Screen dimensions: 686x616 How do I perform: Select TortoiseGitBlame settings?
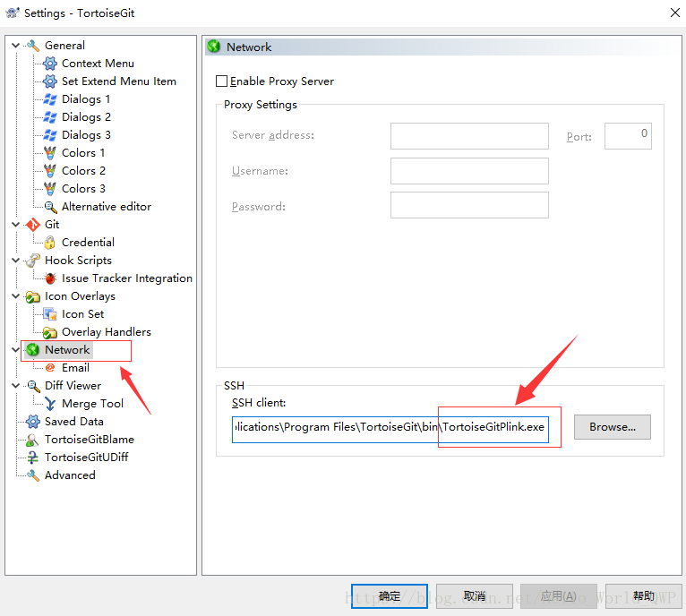coord(90,440)
